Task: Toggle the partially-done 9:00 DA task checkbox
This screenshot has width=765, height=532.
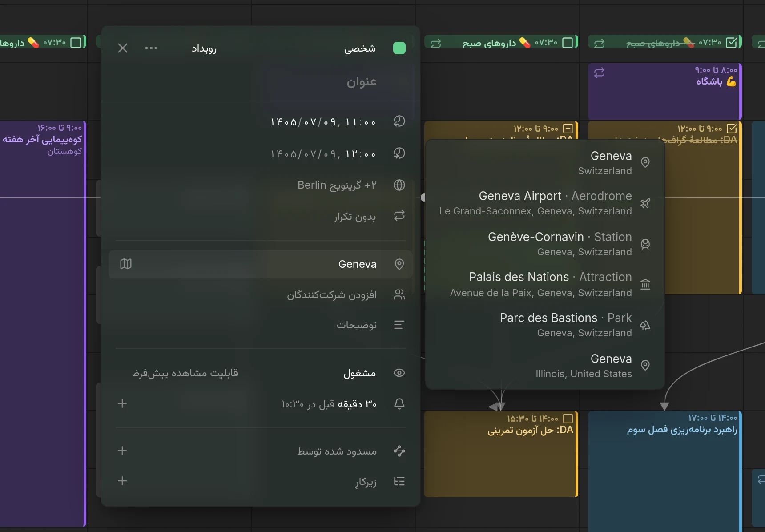Action: (568, 129)
